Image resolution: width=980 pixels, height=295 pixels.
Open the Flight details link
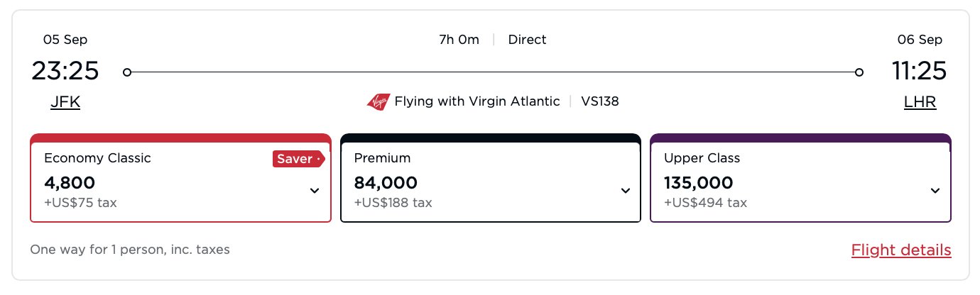pos(901,250)
